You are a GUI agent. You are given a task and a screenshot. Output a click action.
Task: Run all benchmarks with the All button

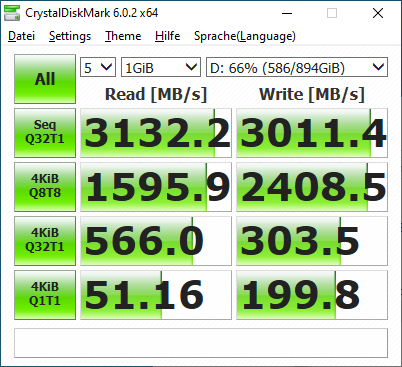45,79
